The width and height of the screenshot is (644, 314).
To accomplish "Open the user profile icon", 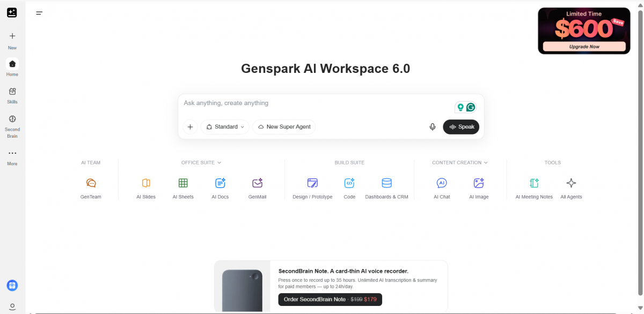I will pos(12,306).
